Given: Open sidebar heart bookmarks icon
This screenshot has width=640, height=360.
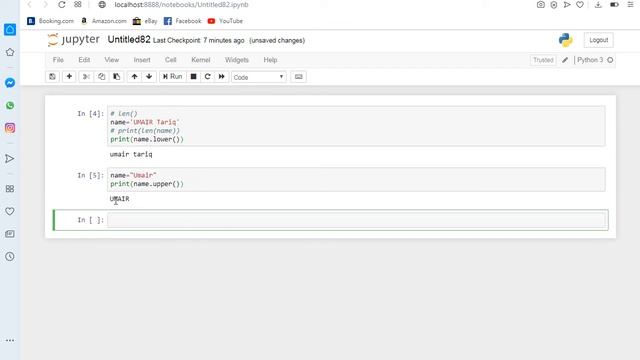Looking at the screenshot, I should 10,211.
